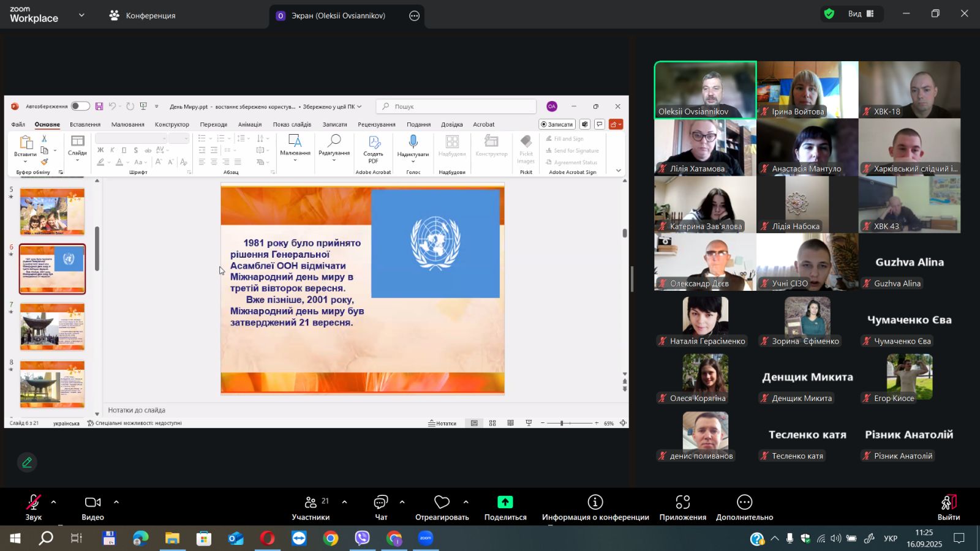Screen dimensions: 980x551
Task: Click the Отреагировать reactions heart icon
Action: pyautogui.click(x=442, y=502)
